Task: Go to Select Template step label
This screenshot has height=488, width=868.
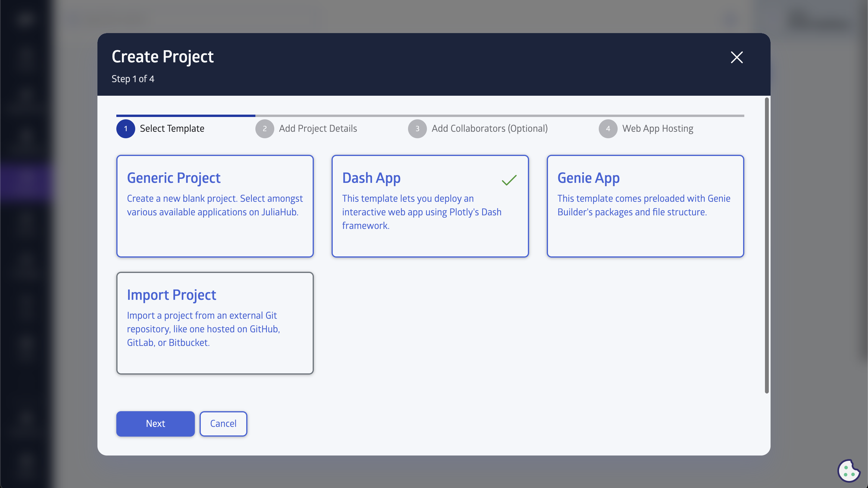Action: click(x=172, y=129)
